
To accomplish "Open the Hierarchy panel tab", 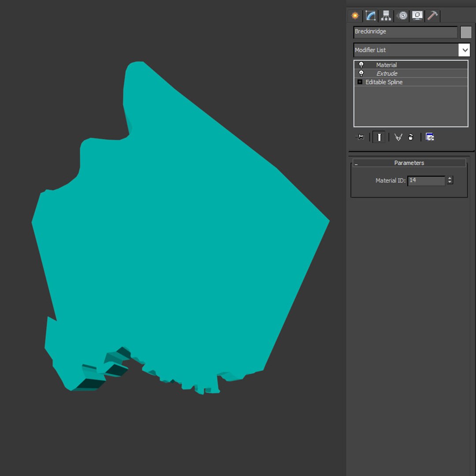I will [386, 15].
